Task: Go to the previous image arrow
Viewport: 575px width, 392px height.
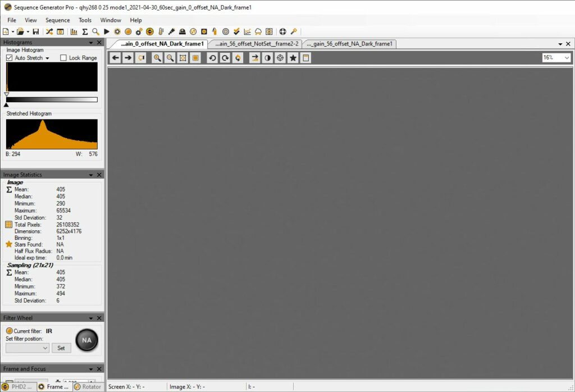Action: (115, 58)
